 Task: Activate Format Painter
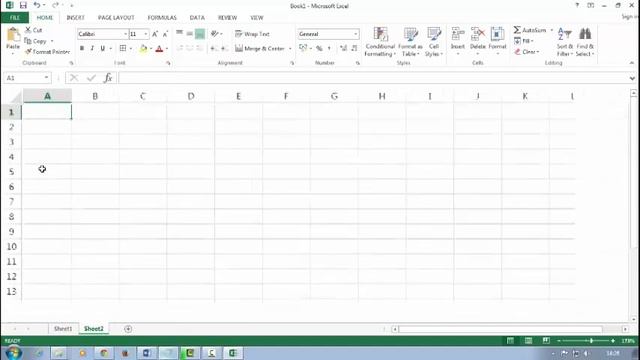[x=47, y=52]
